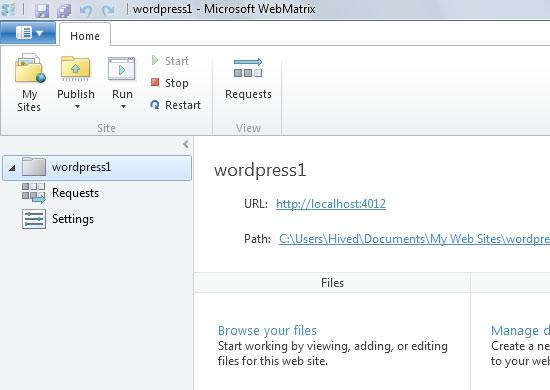Click the Browse your files link

tap(267, 330)
